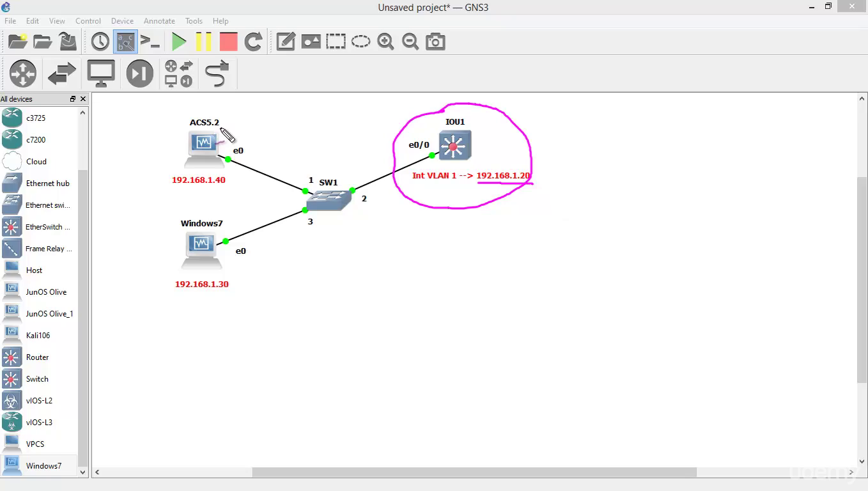Click the SW1 switch node on canvas
The height and width of the screenshot is (491, 868).
point(328,200)
